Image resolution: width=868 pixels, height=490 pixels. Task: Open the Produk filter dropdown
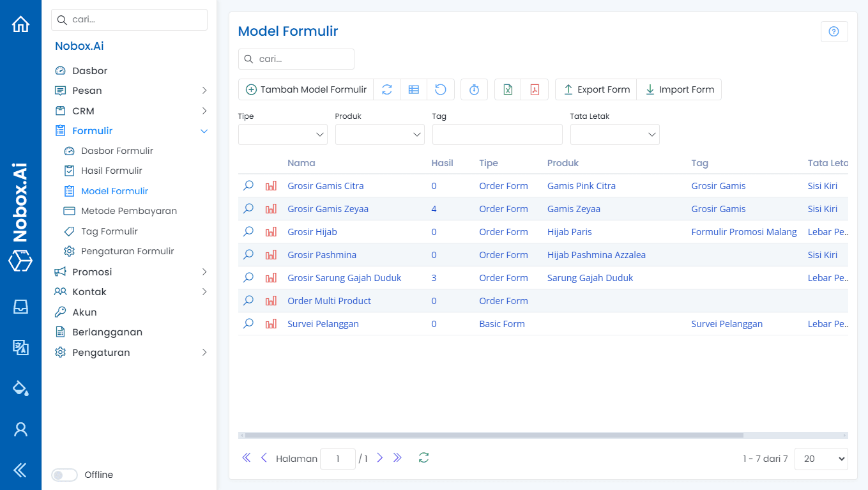pos(379,134)
